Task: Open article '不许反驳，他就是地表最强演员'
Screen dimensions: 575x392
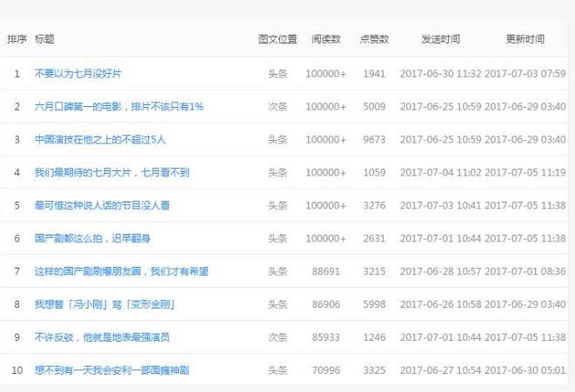Action: [102, 337]
